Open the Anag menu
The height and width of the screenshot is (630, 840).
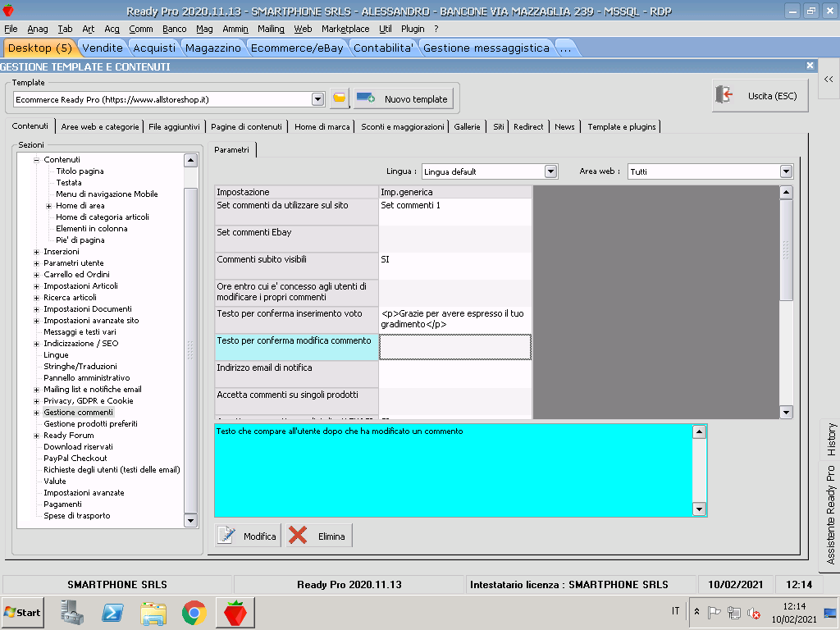pos(38,29)
